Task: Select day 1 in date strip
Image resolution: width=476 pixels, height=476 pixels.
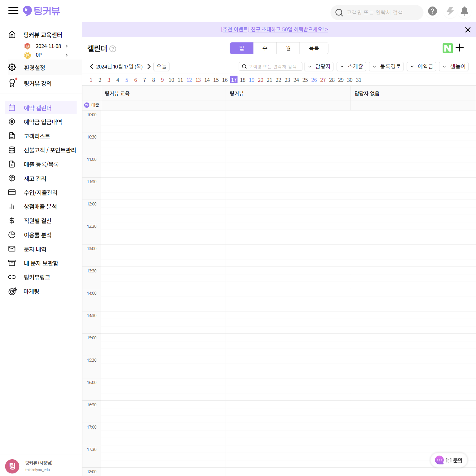Action: click(x=91, y=80)
